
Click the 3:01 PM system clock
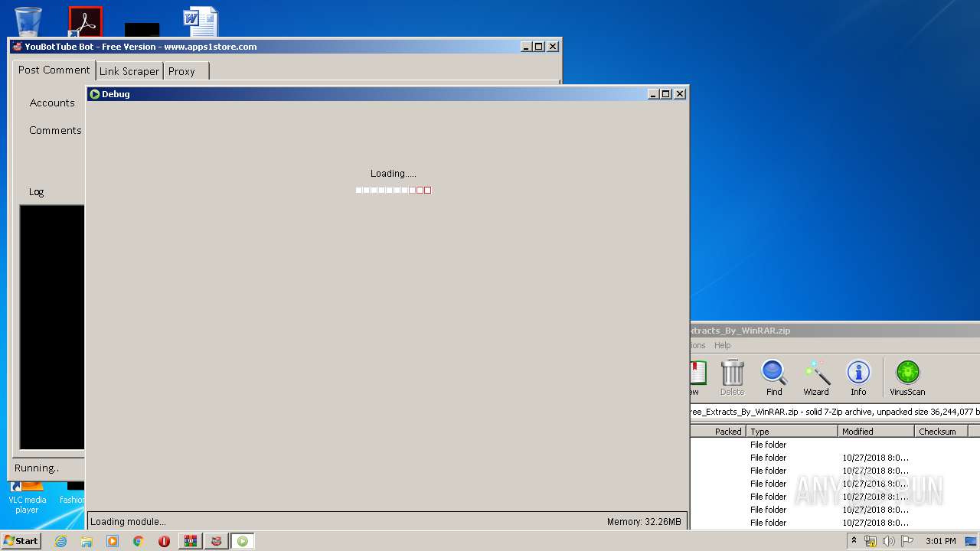coord(940,541)
